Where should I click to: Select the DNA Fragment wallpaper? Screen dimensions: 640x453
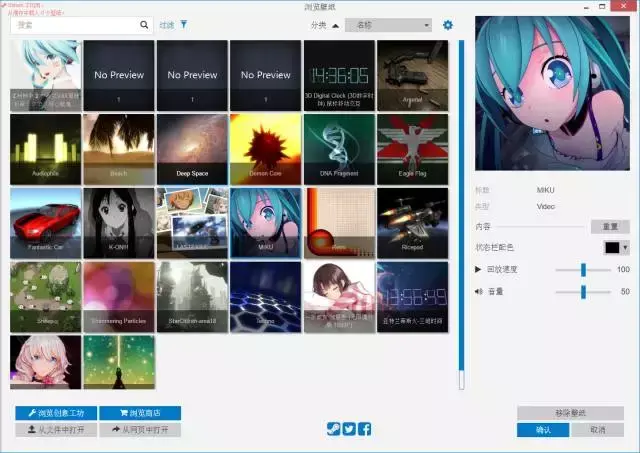(x=339, y=149)
